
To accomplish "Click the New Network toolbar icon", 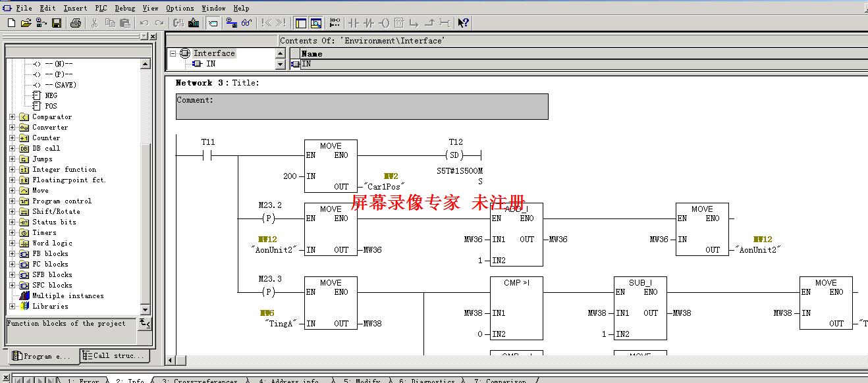I will [335, 23].
